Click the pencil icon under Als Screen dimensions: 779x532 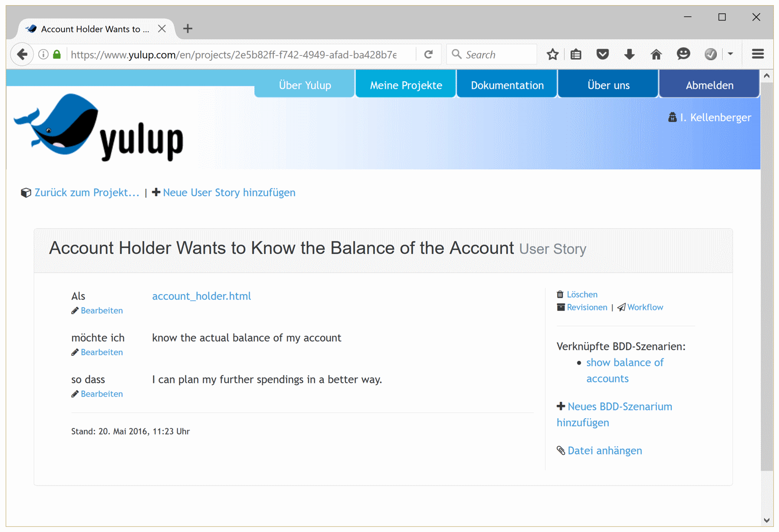pyautogui.click(x=75, y=310)
